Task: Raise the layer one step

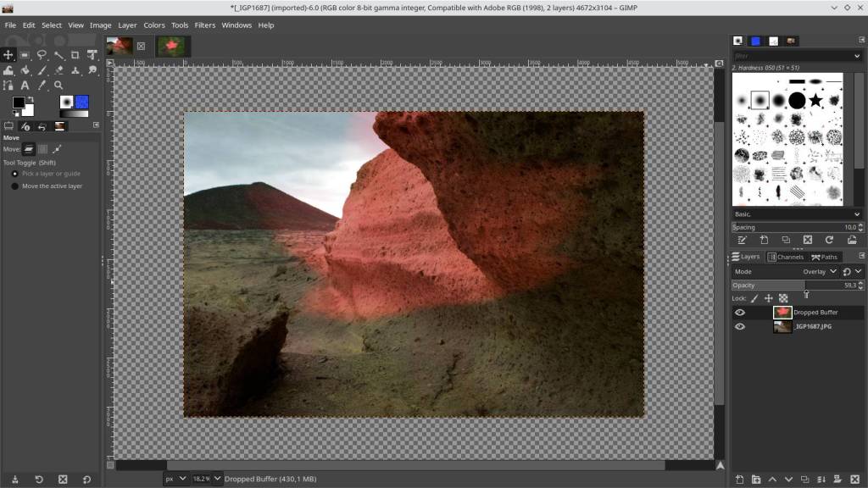Action: (772, 480)
